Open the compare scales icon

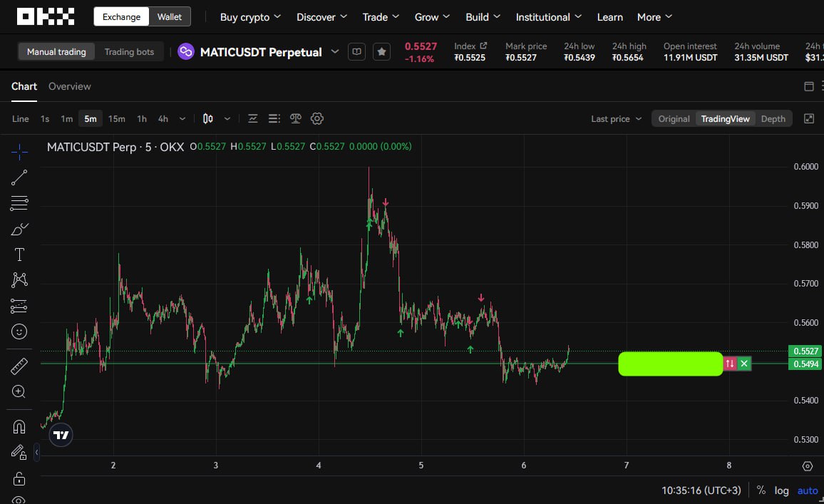pyautogui.click(x=296, y=119)
